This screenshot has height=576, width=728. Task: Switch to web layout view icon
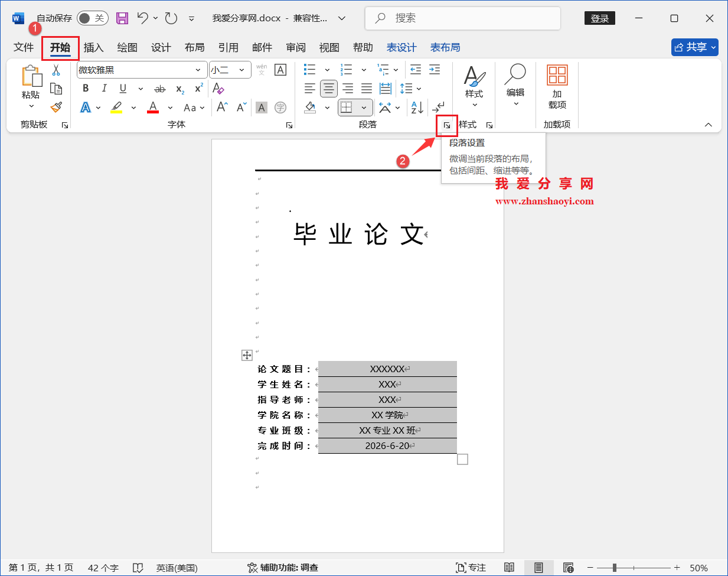(568, 568)
